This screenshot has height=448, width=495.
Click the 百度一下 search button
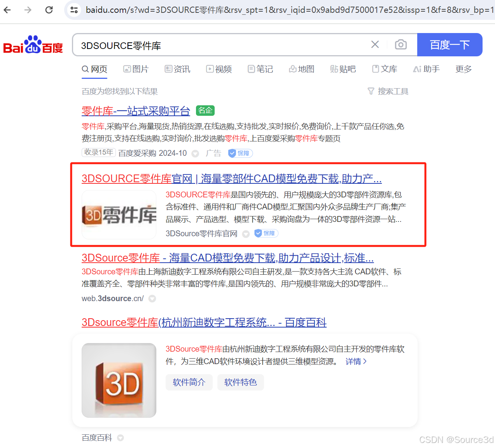(x=450, y=45)
